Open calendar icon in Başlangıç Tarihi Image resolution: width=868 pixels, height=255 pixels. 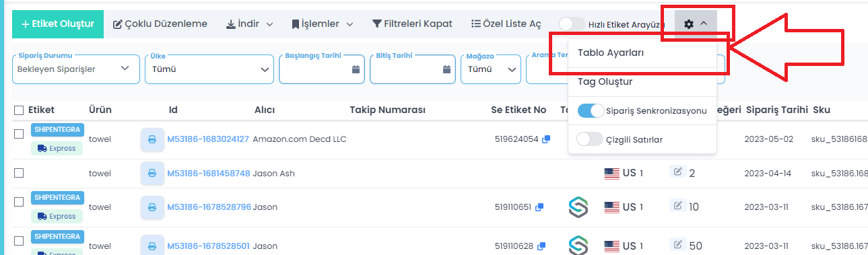pos(356,69)
